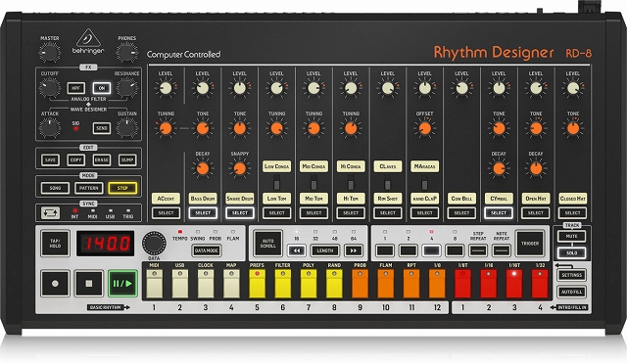Click the TAP/HOLD button

tap(55, 243)
